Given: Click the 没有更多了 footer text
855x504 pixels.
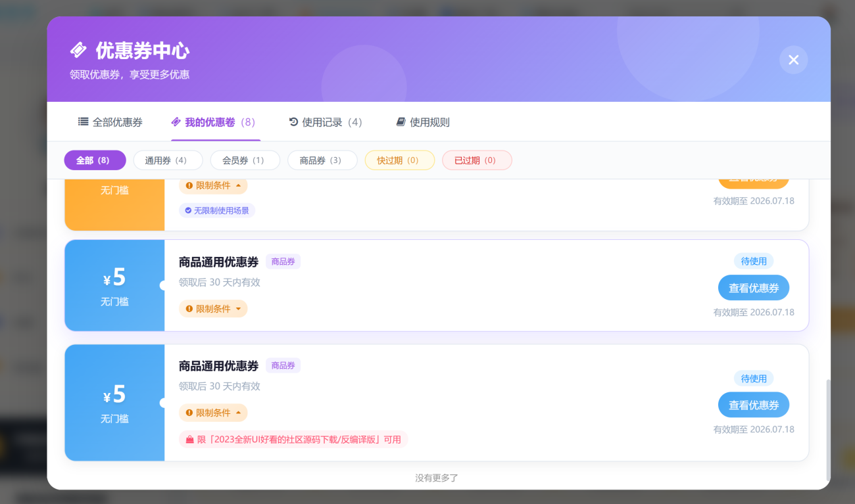Looking at the screenshot, I should [x=437, y=478].
